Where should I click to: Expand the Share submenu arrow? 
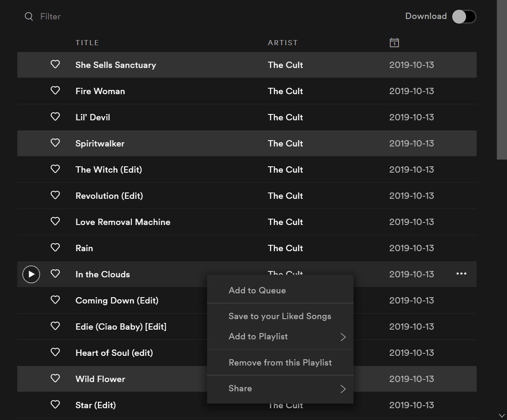click(x=343, y=389)
